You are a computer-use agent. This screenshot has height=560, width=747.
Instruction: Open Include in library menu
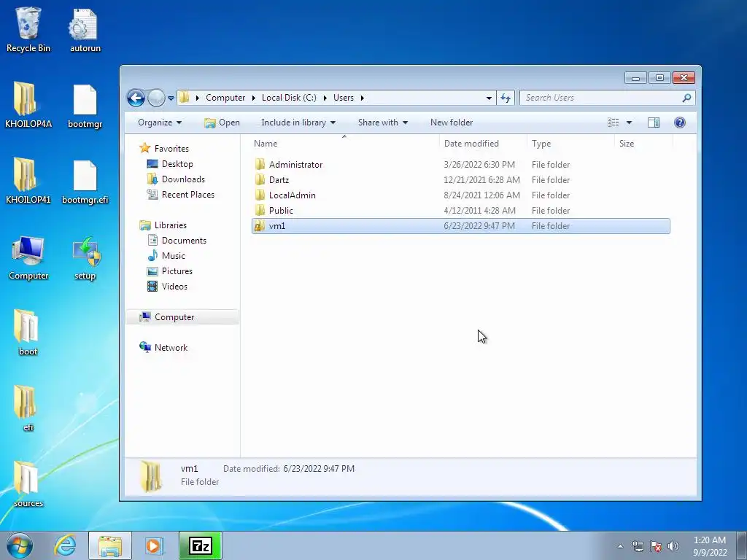298,122
